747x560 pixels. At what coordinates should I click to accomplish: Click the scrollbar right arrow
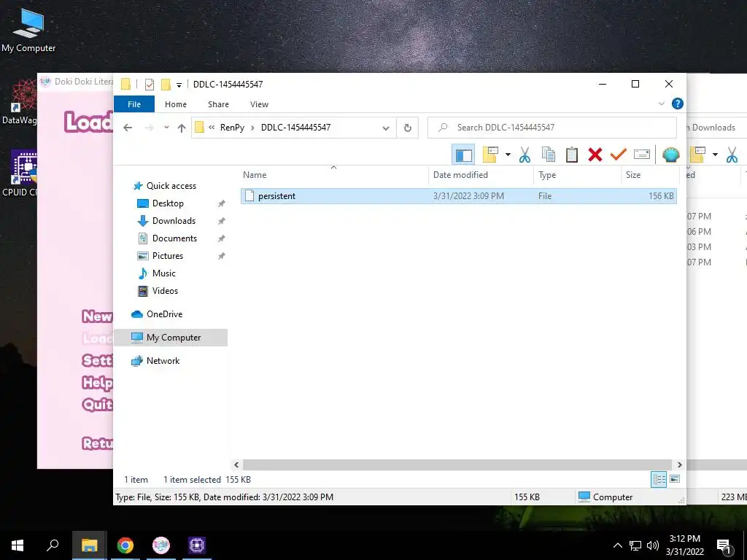click(679, 464)
